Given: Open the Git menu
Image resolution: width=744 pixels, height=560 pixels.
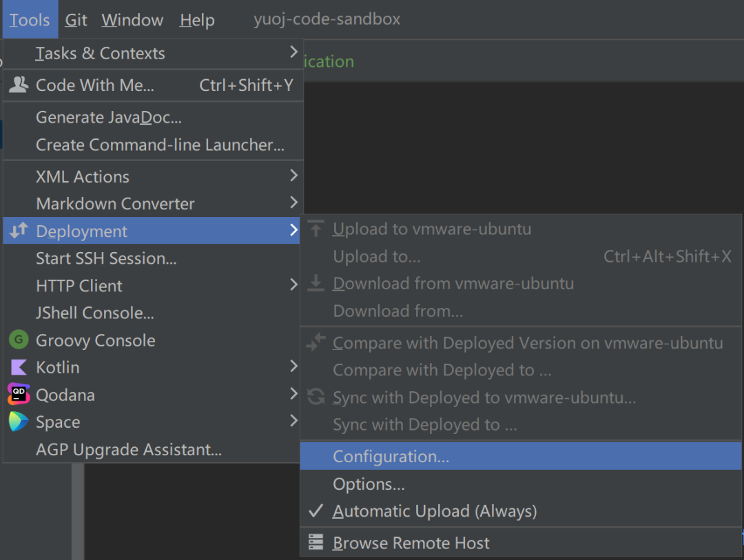Looking at the screenshot, I should 76,20.
